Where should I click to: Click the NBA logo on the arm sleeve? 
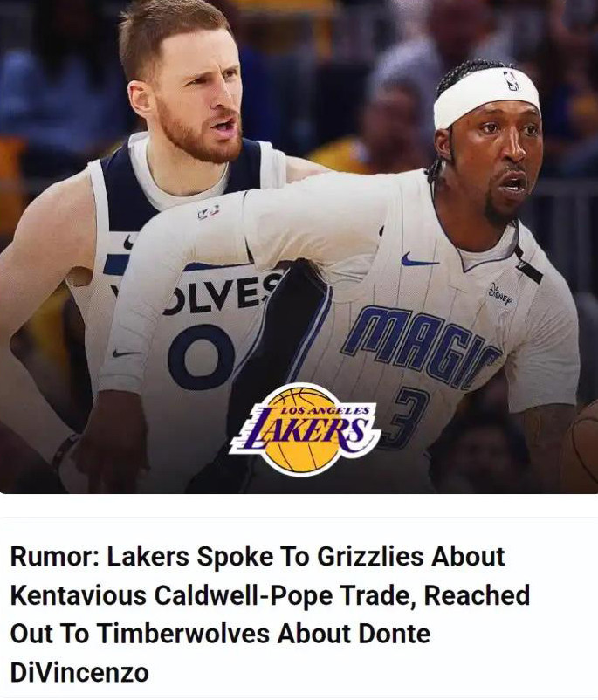point(208,212)
